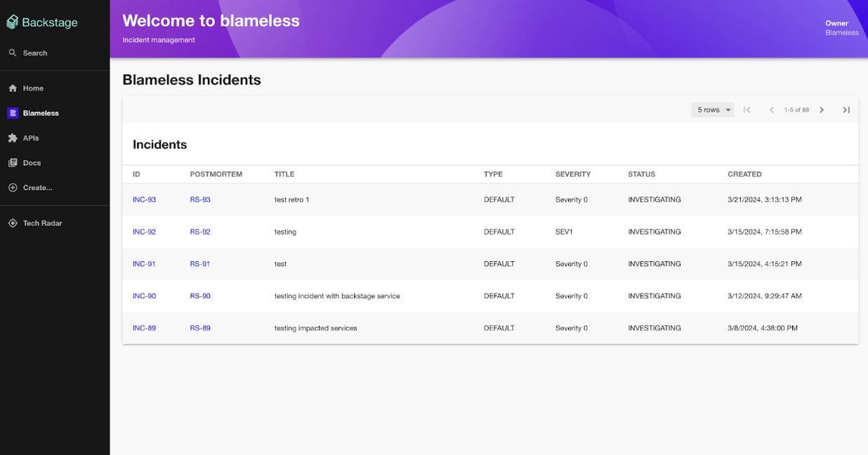Image resolution: width=868 pixels, height=455 pixels.
Task: Click the Home house icon
Action: click(13, 88)
